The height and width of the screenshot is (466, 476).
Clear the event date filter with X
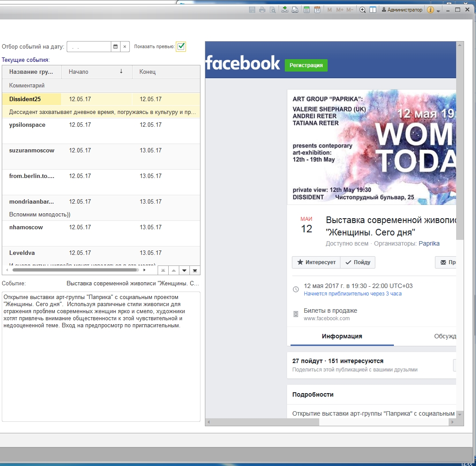125,46
